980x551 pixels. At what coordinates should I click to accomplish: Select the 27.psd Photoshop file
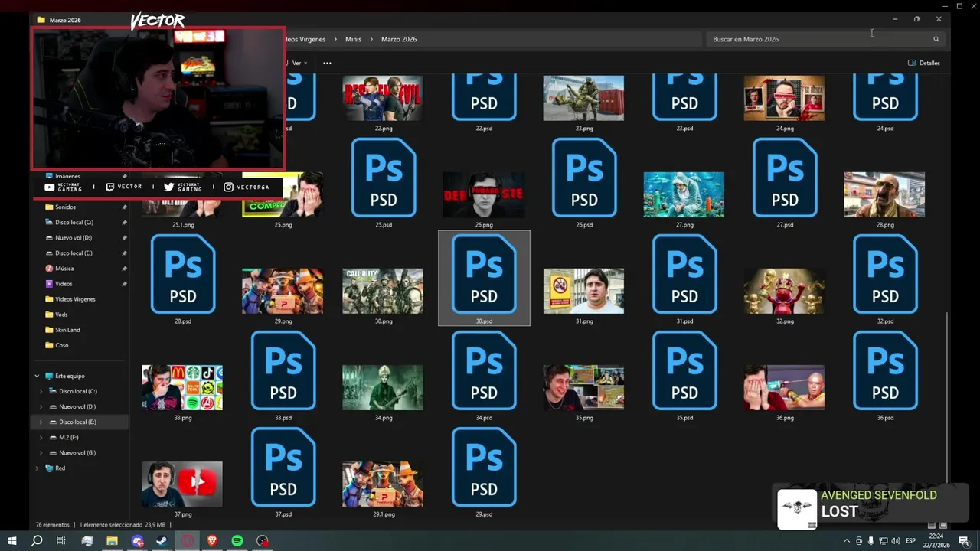click(785, 178)
